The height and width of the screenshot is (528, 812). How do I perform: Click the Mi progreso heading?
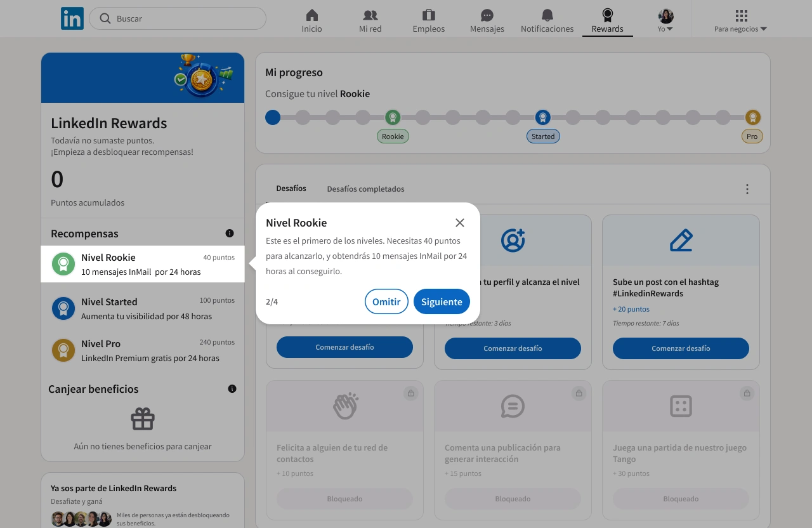[294, 72]
